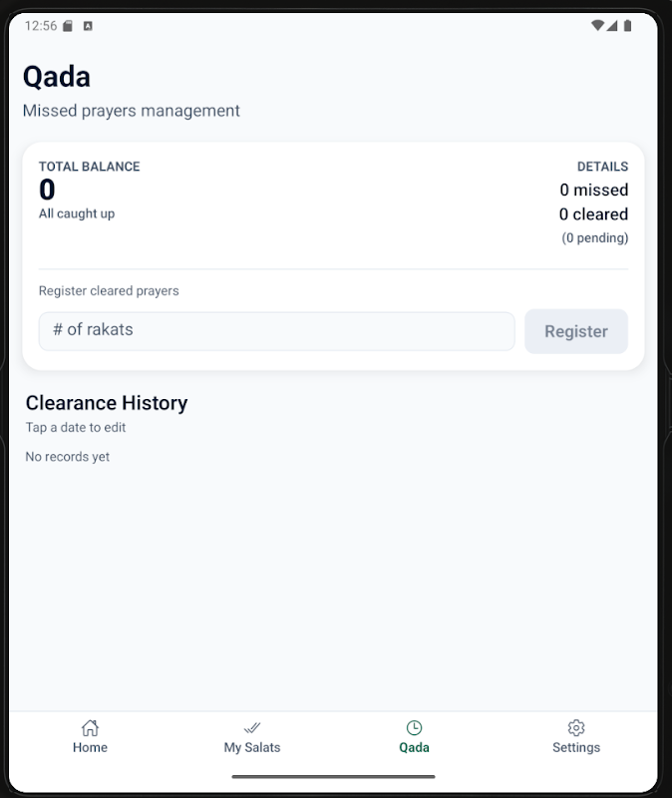Open the Settings gear icon
The image size is (672, 798).
click(576, 727)
